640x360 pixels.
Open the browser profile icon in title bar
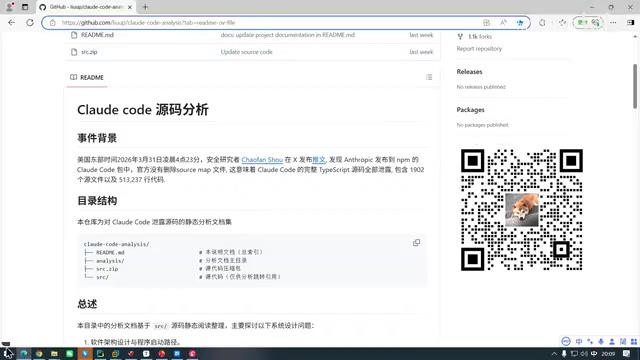point(9,7)
